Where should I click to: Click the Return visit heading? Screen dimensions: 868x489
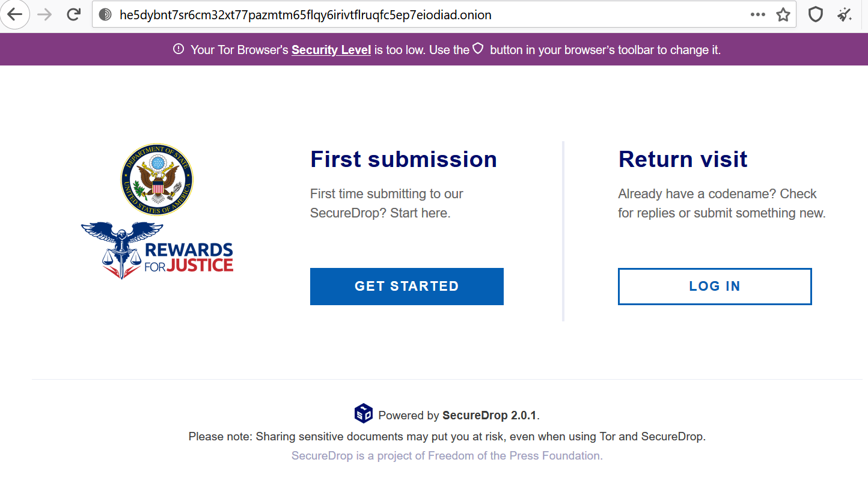click(683, 159)
